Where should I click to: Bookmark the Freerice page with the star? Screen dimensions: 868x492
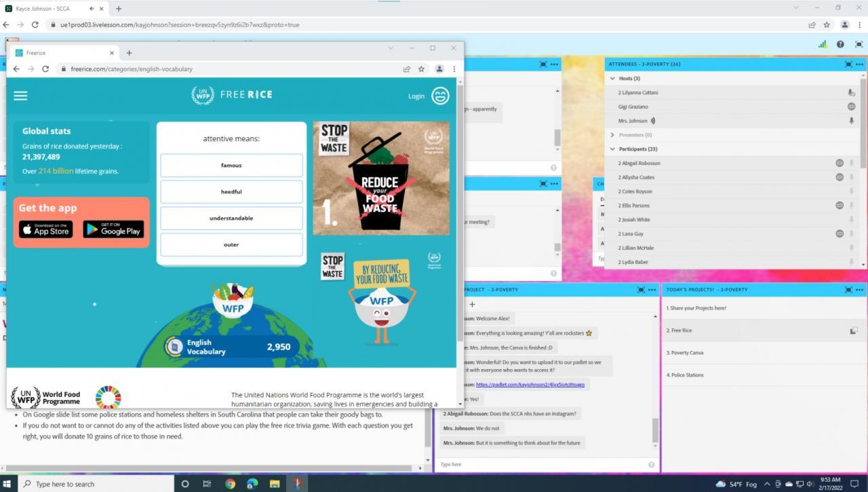coord(421,69)
